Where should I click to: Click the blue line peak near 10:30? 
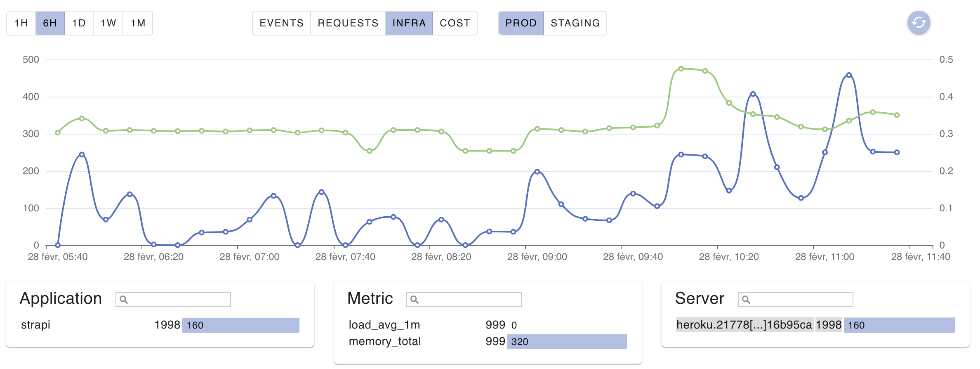point(753,94)
